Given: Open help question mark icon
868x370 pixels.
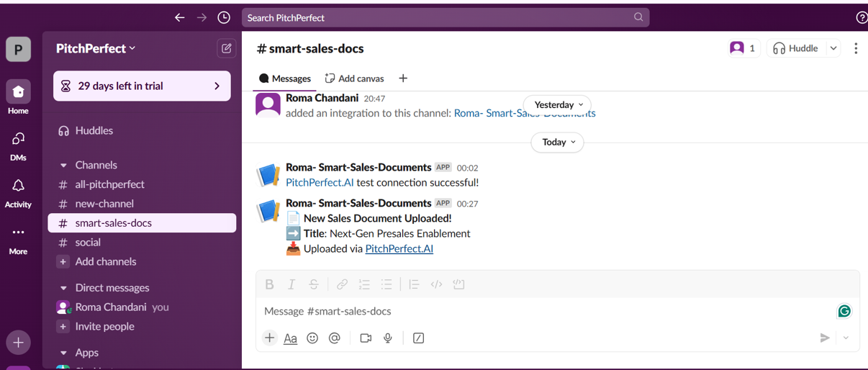Looking at the screenshot, I should [862, 18].
